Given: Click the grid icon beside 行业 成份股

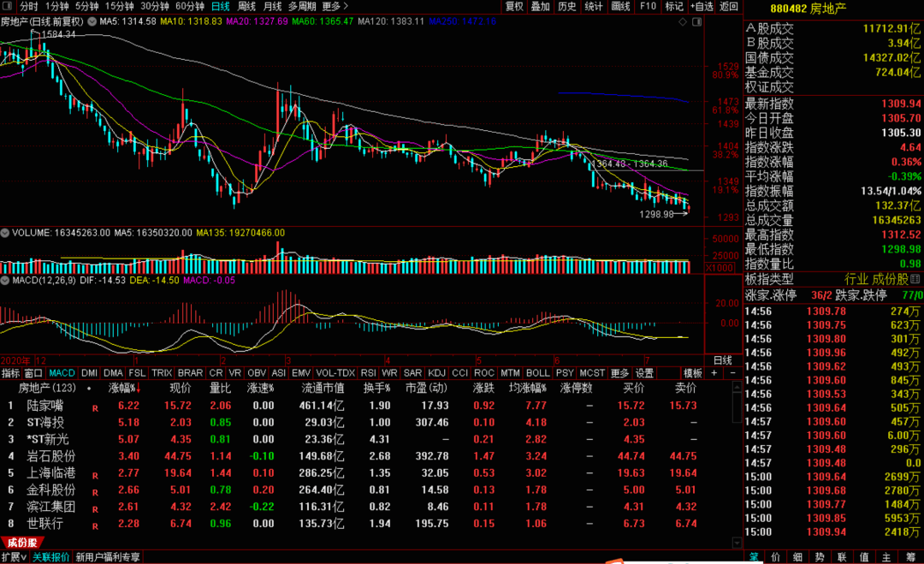Looking at the screenshot, I should pos(915,279).
